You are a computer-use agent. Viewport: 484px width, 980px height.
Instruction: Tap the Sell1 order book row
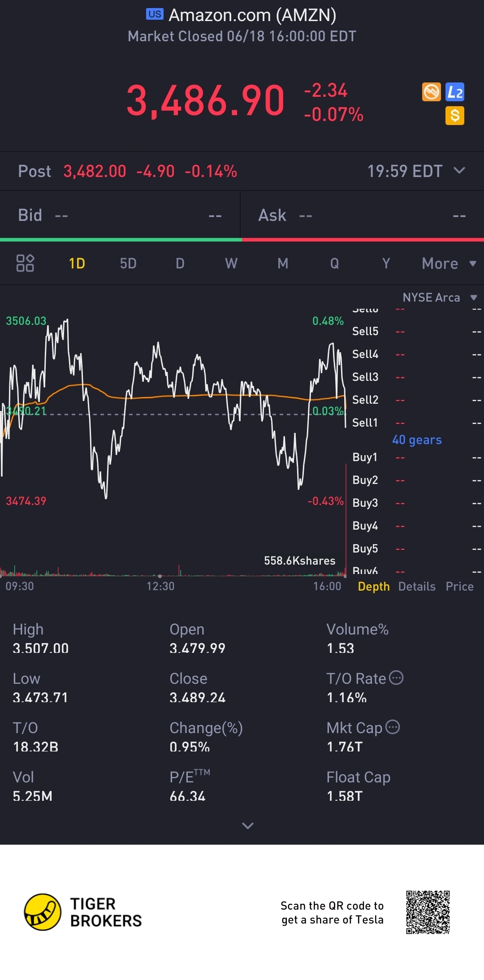coord(416,423)
